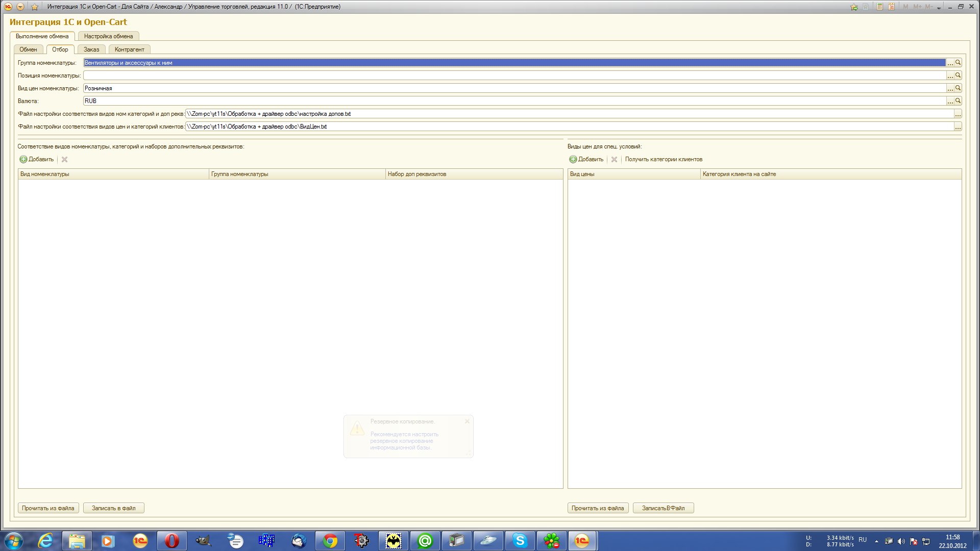
Task: Click the favorites star icon near the title
Action: (35, 7)
